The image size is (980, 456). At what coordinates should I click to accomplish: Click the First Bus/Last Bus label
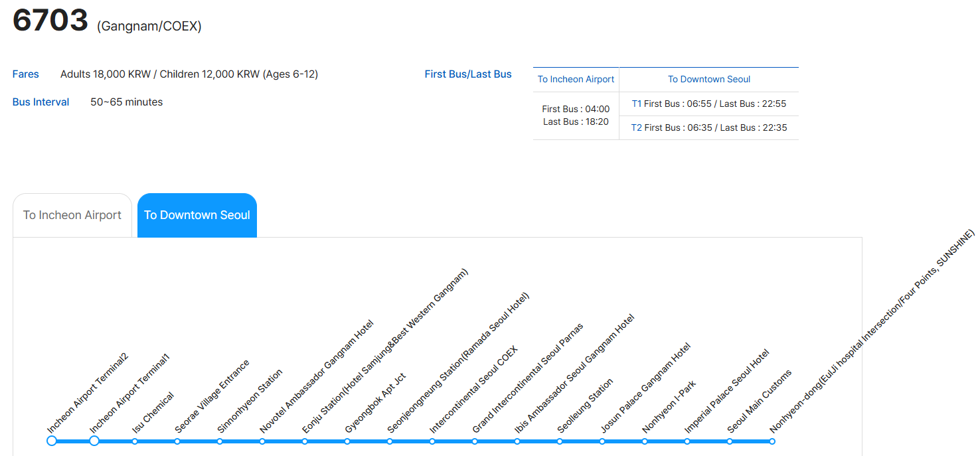click(x=468, y=74)
